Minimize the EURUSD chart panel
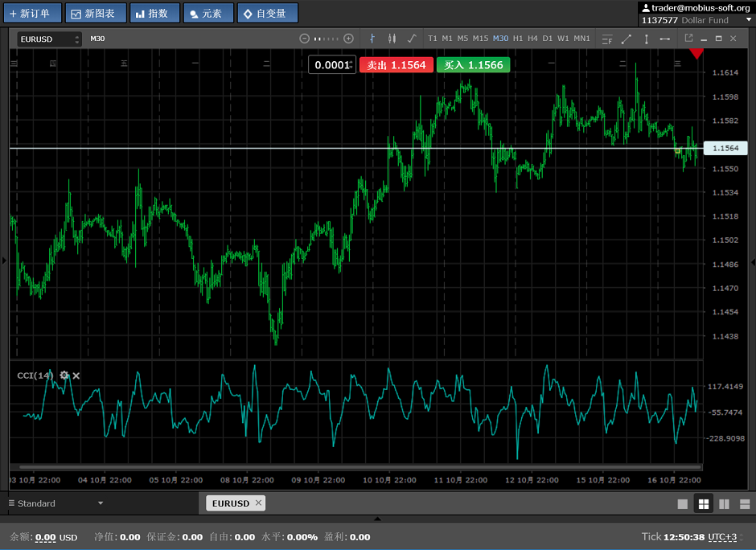 click(x=704, y=39)
